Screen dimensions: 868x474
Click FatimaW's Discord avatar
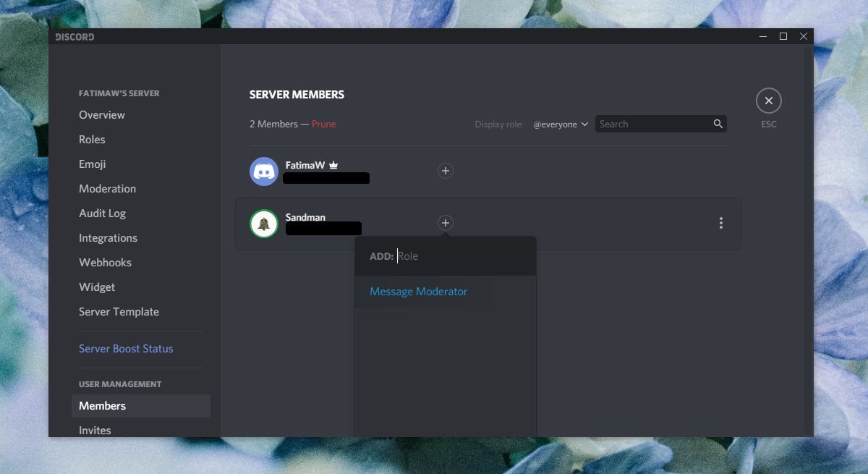point(263,172)
